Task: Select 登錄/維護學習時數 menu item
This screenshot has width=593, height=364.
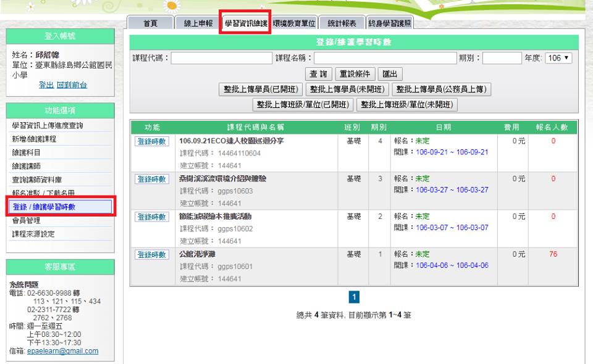Action: point(61,207)
